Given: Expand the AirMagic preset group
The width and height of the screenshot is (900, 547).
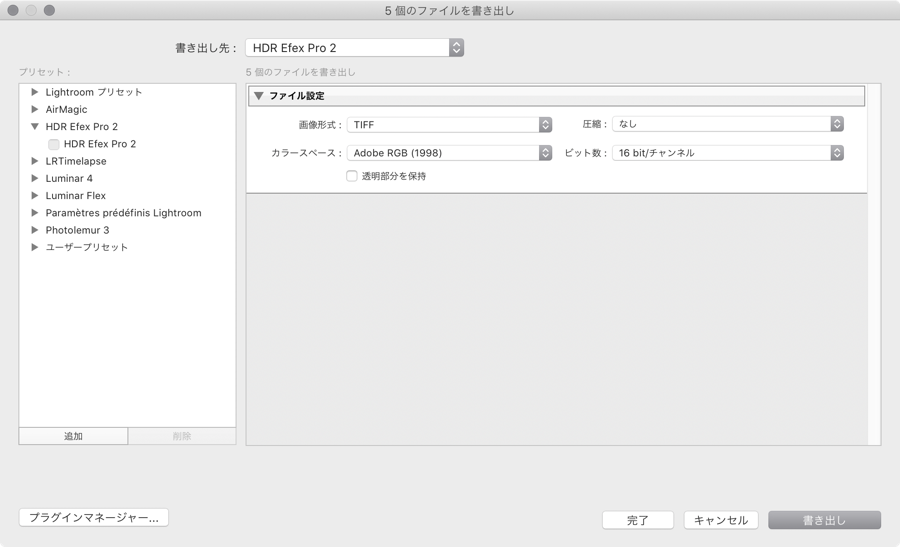Looking at the screenshot, I should pyautogui.click(x=34, y=109).
